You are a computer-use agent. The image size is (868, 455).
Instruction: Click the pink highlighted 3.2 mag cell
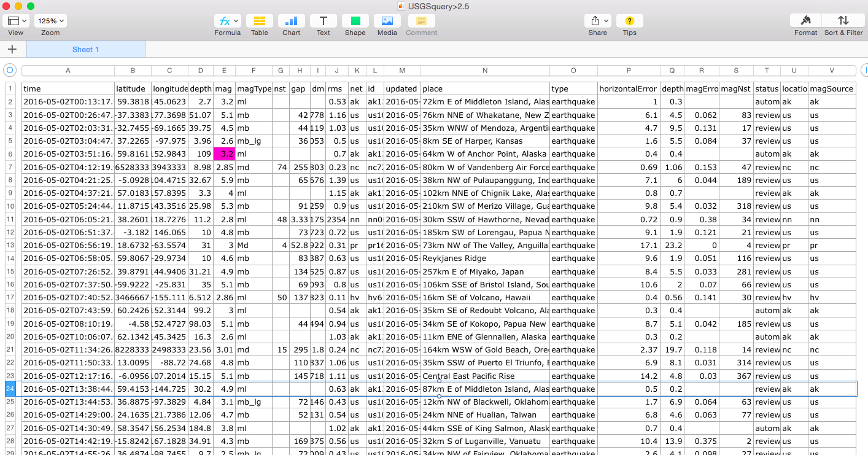click(224, 154)
